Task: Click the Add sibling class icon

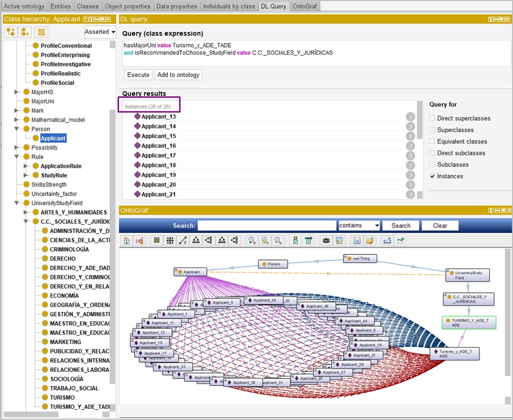Action: pyautogui.click(x=25, y=32)
